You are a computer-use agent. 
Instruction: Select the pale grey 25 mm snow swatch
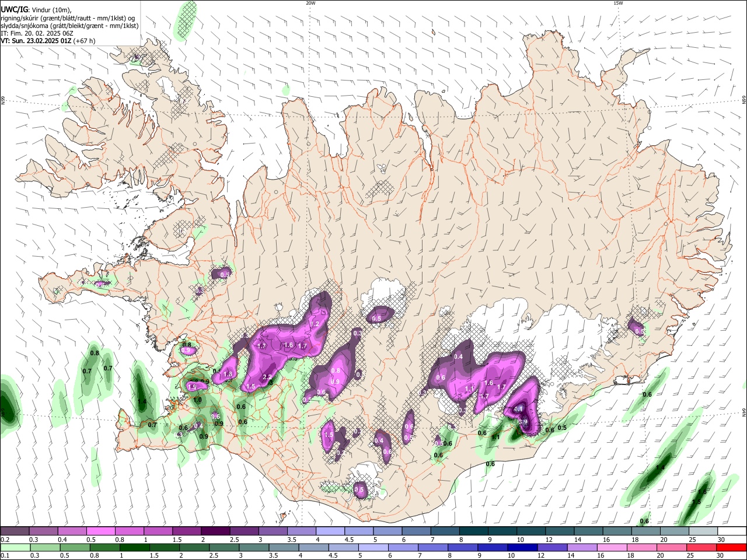pos(703,531)
